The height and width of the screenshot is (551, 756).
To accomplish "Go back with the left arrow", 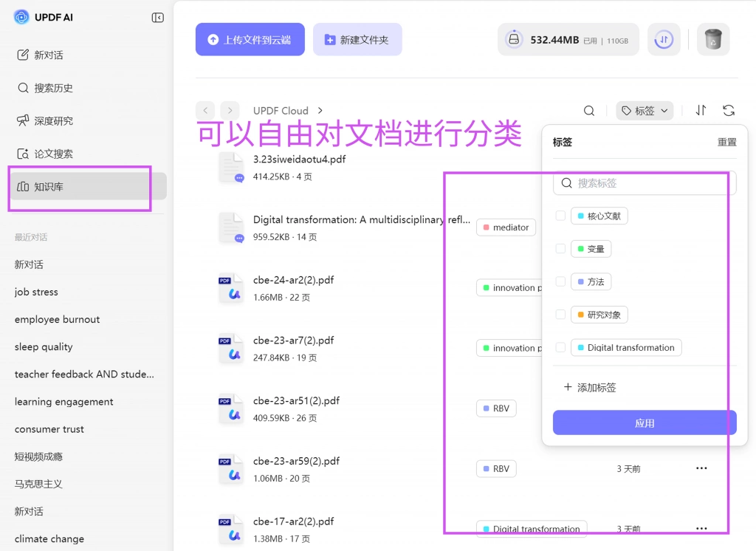I will point(205,111).
